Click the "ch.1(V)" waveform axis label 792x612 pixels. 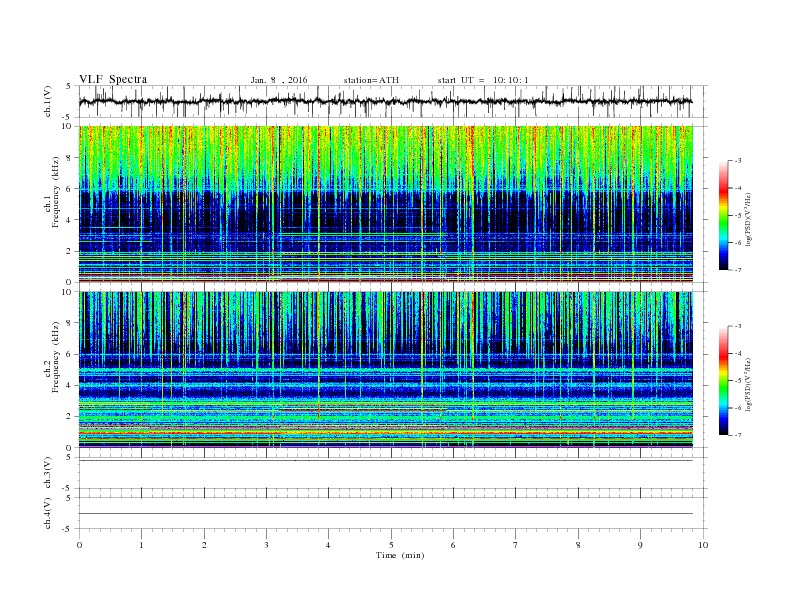[x=47, y=101]
